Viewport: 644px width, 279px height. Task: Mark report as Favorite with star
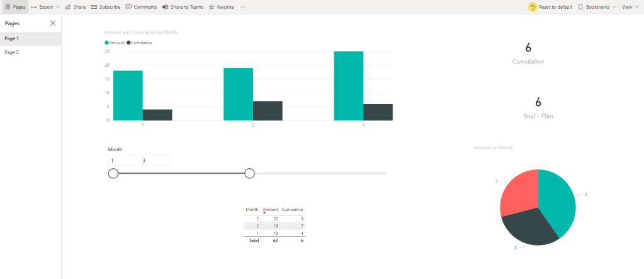(212, 7)
